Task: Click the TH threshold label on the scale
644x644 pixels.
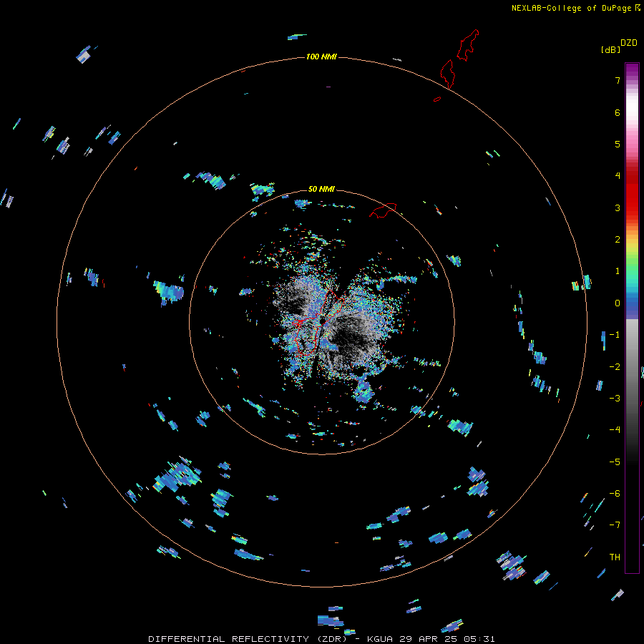Action: click(x=615, y=557)
